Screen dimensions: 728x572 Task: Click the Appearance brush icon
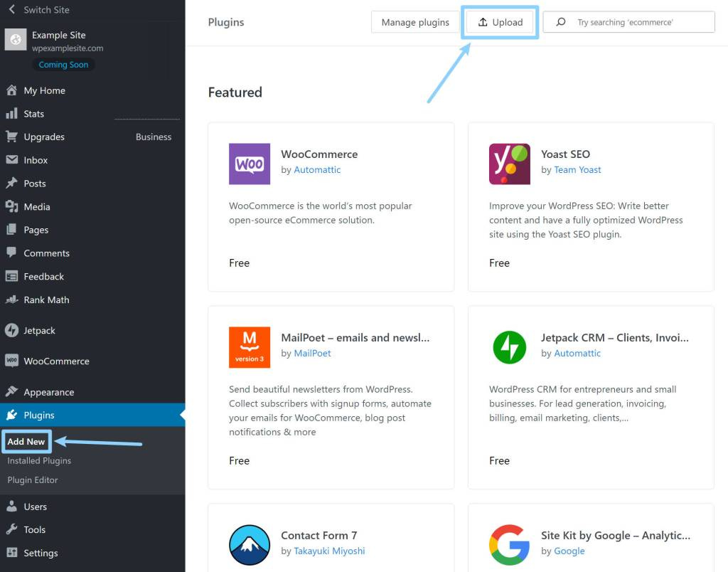click(x=11, y=392)
